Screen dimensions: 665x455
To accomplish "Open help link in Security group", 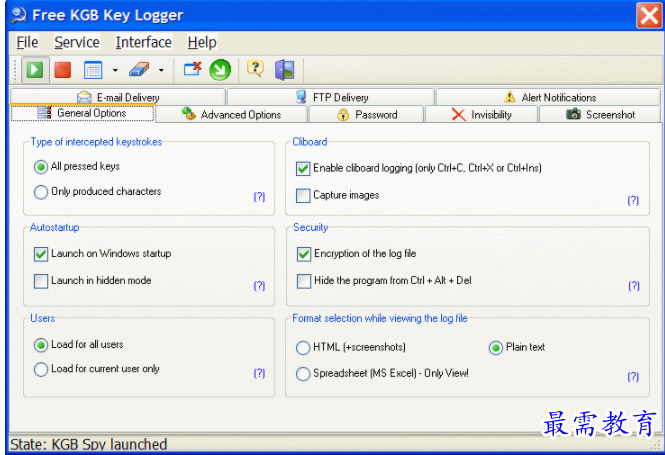I will [x=634, y=285].
